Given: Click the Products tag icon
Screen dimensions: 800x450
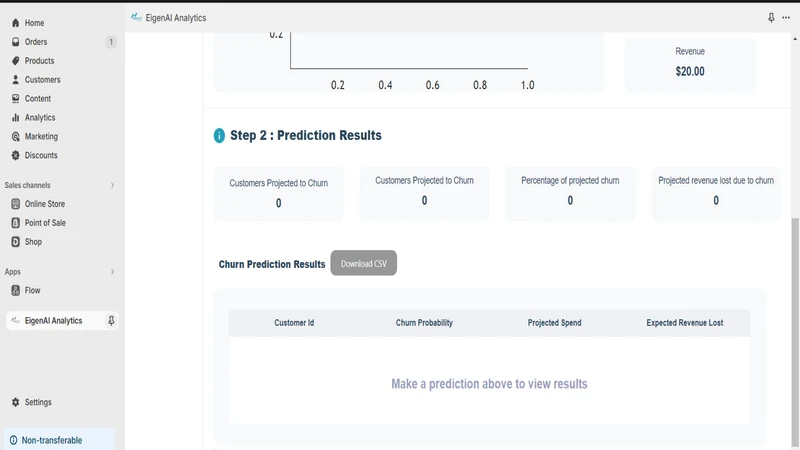Looking at the screenshot, I should tap(15, 61).
